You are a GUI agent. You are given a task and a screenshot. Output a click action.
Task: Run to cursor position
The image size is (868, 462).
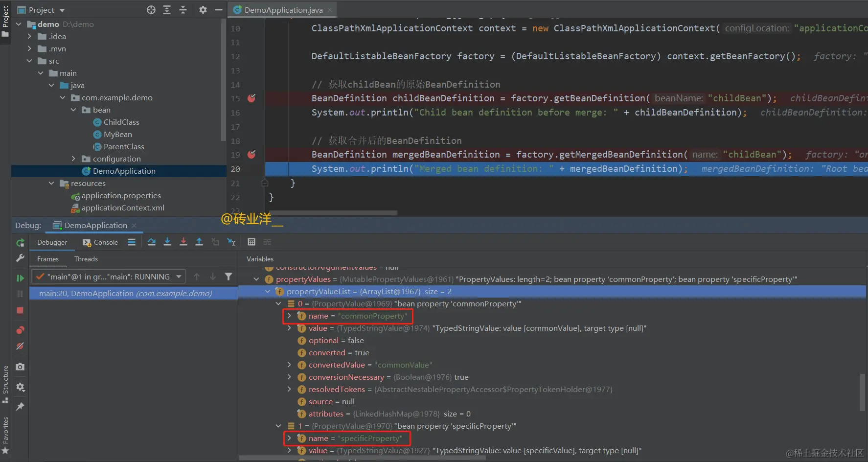click(231, 242)
